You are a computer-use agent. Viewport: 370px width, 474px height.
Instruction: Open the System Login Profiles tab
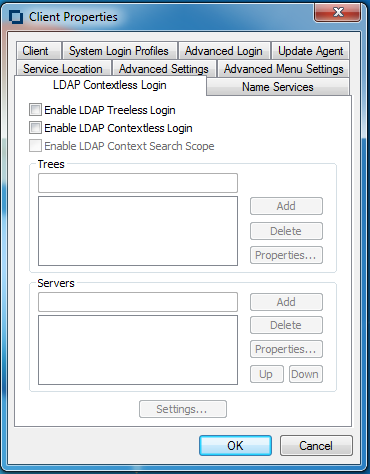click(x=119, y=51)
